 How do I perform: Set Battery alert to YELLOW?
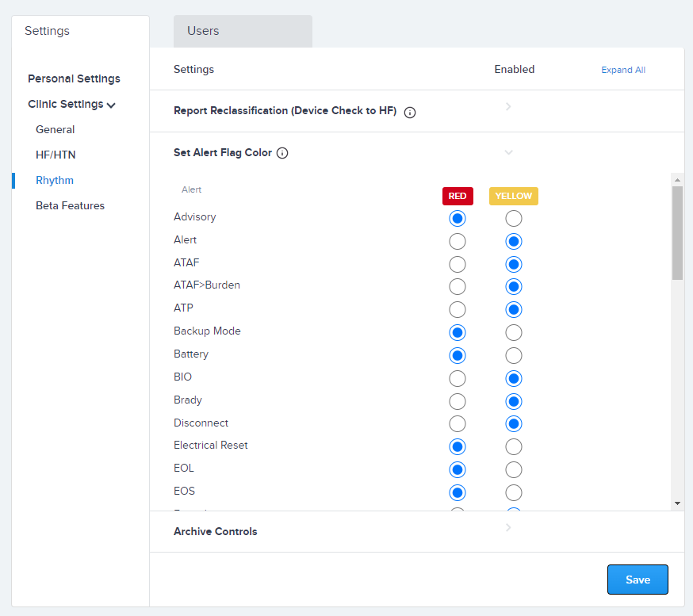513,355
